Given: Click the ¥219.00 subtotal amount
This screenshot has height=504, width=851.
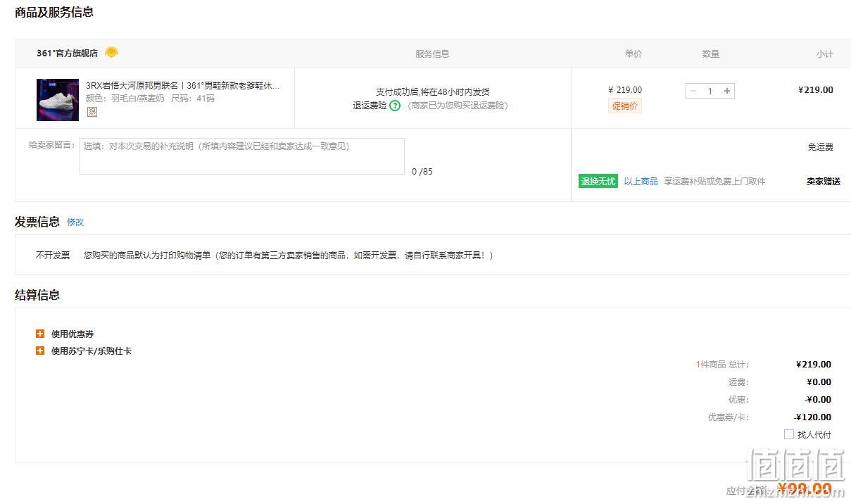Looking at the screenshot, I should (x=816, y=89).
